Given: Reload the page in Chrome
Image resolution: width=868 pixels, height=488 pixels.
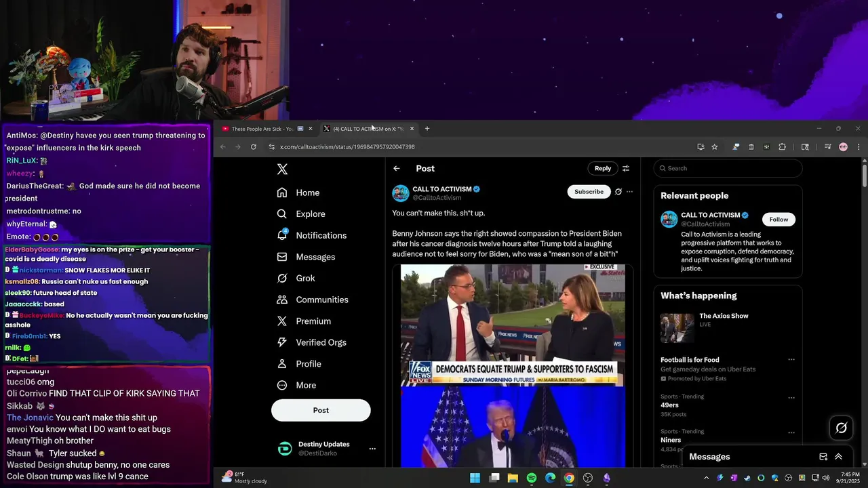Looking at the screenshot, I should [254, 147].
